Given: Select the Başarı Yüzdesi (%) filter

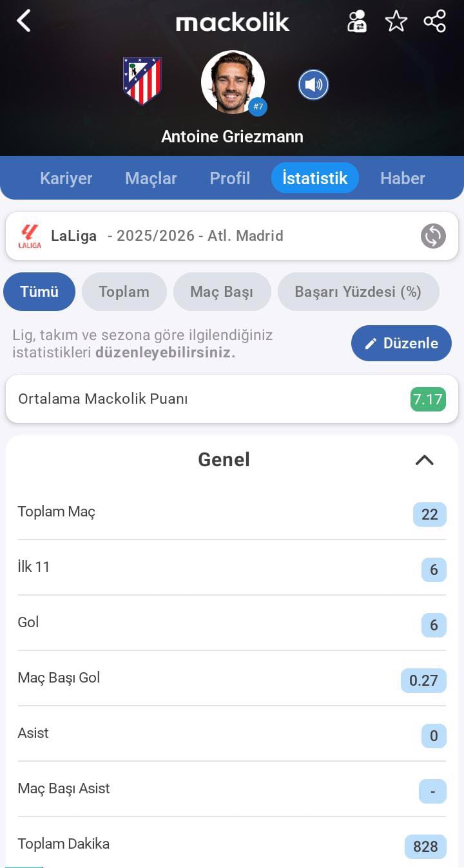Looking at the screenshot, I should (x=358, y=292).
